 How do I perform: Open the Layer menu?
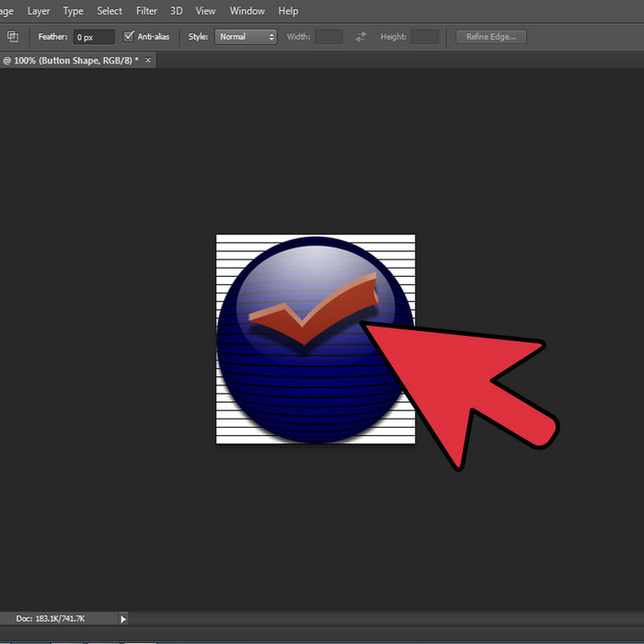(39, 11)
